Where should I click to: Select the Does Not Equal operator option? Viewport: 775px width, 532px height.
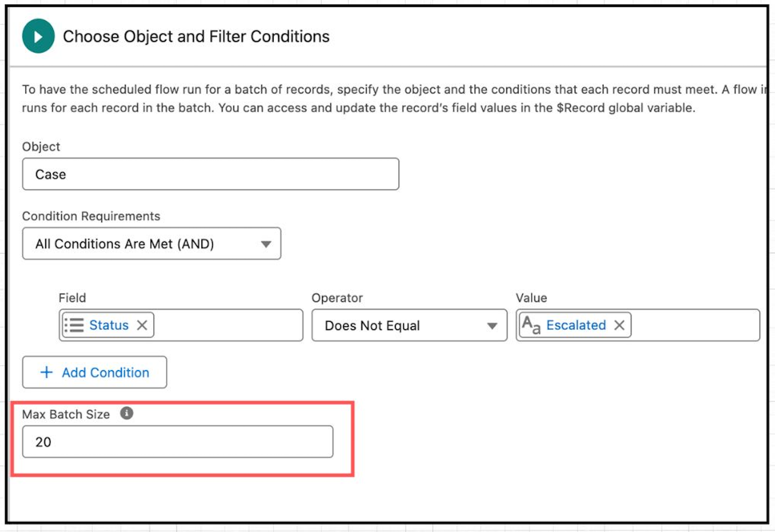point(373,326)
